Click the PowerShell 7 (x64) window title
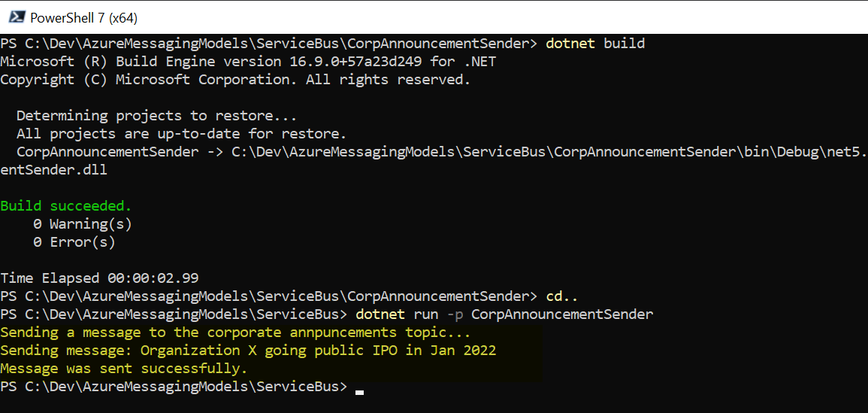 (x=83, y=17)
